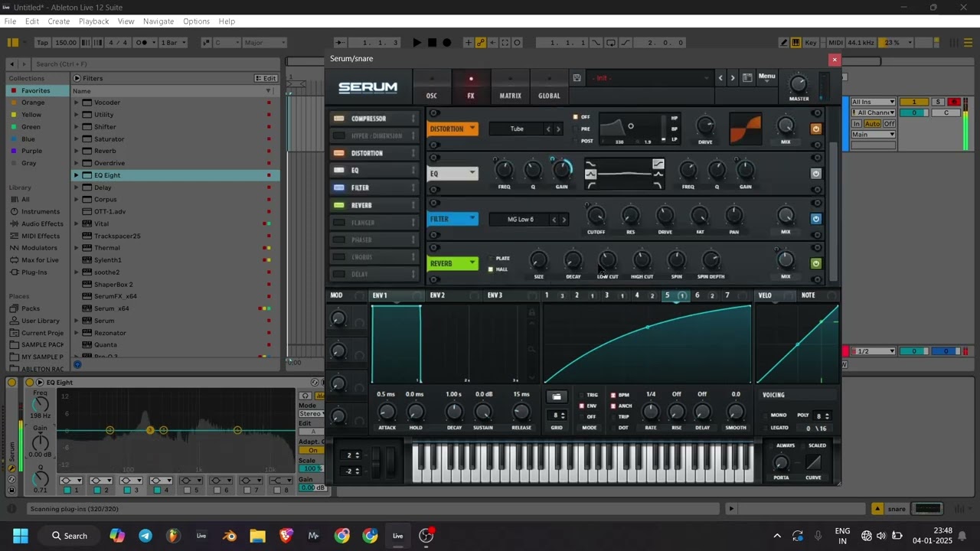The width and height of the screenshot is (980, 551).
Task: Expand the Vital plug-in folder
Action: click(77, 223)
